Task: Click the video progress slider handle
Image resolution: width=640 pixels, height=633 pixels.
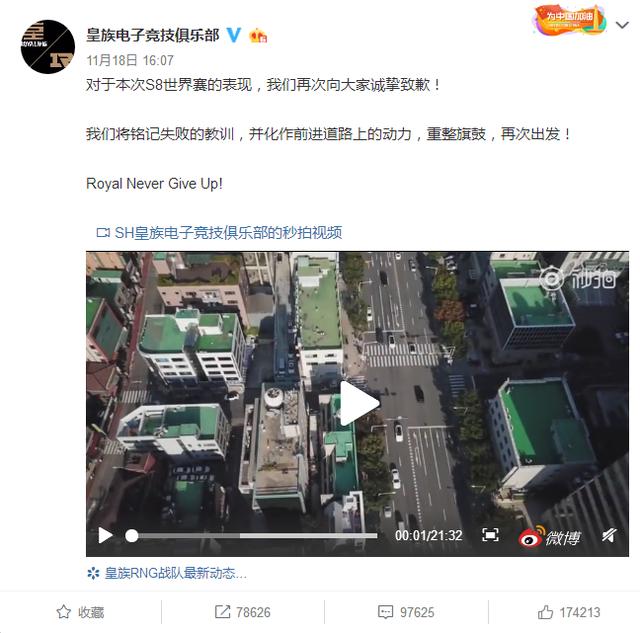Action: pyautogui.click(x=131, y=536)
